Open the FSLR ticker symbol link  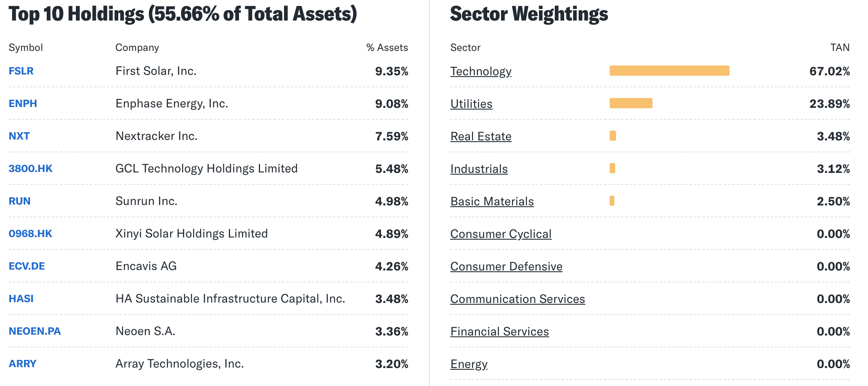[21, 71]
